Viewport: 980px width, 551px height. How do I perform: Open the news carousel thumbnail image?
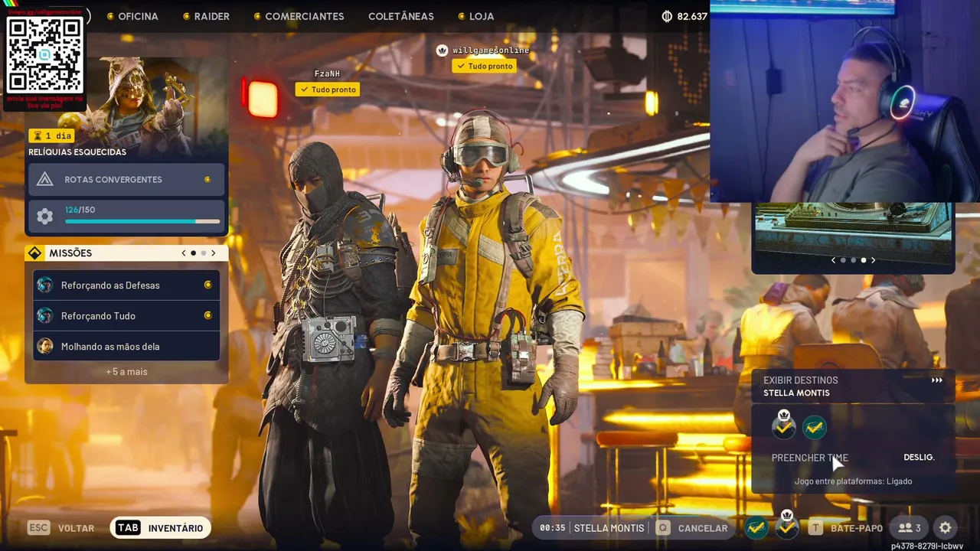click(854, 227)
